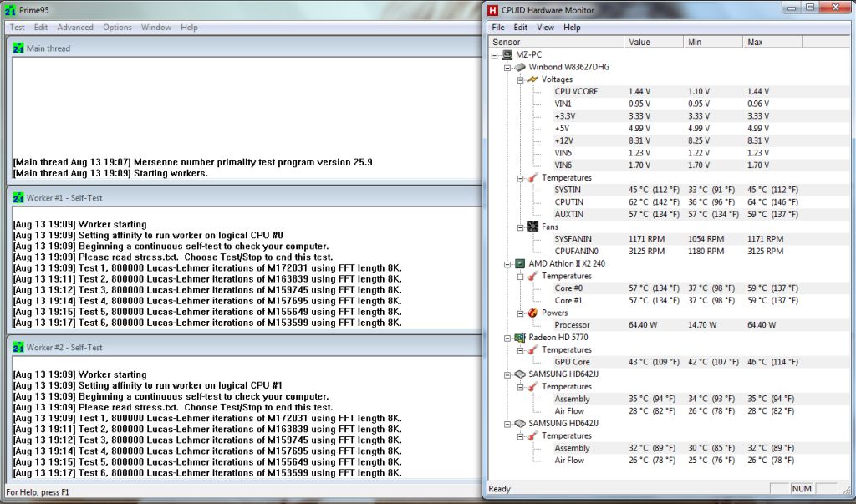Collapse the second SAMSUNG HD642JJ node
The height and width of the screenshot is (504, 856).
[x=507, y=424]
